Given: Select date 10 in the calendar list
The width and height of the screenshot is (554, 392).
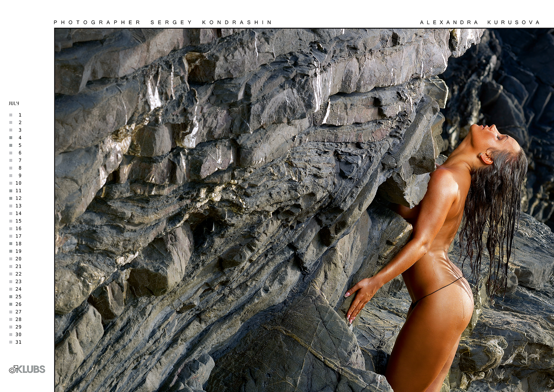Looking at the screenshot, I should pyautogui.click(x=18, y=183).
